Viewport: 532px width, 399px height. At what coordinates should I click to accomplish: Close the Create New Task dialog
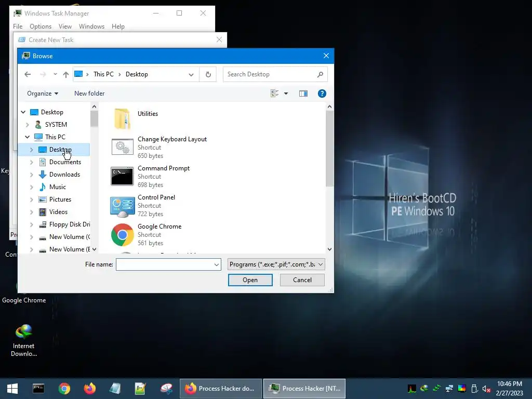pyautogui.click(x=219, y=39)
